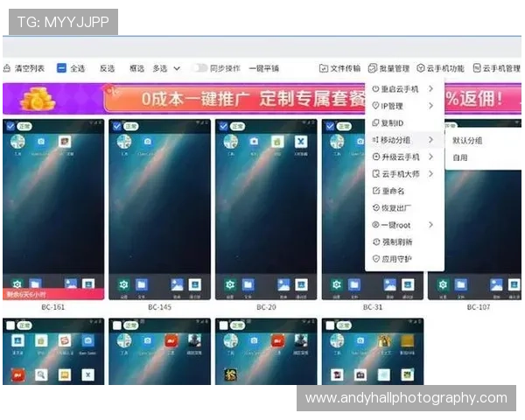Click the 清空列表 clear list icon
The image size is (525, 420).
click(7, 68)
